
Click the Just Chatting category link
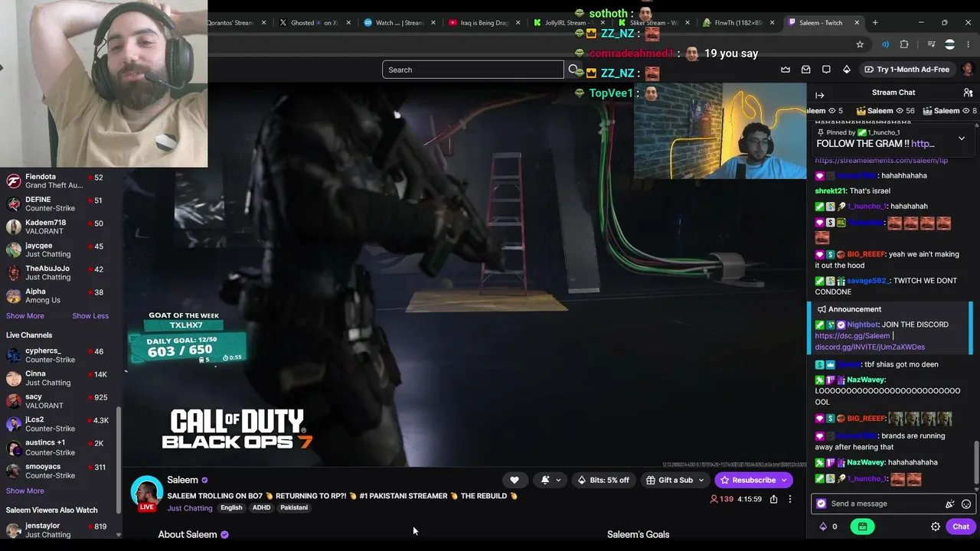[190, 508]
